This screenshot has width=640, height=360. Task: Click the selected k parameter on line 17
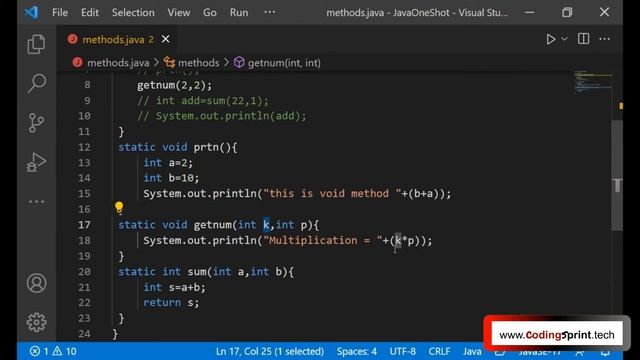pyautogui.click(x=266, y=224)
